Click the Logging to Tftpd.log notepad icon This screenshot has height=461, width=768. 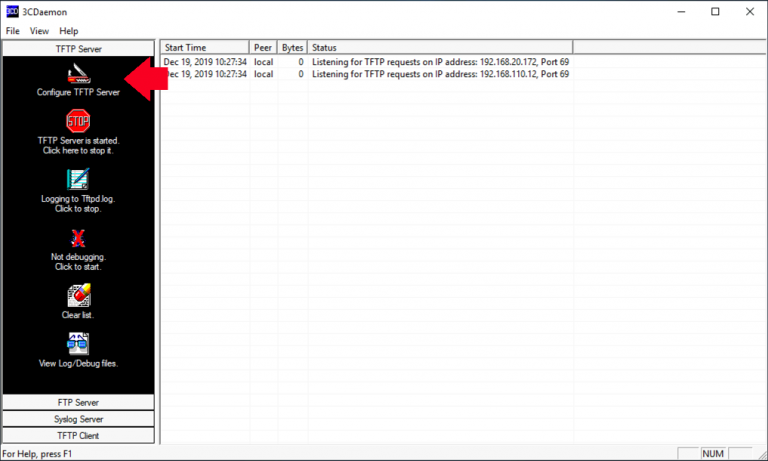[x=78, y=179]
